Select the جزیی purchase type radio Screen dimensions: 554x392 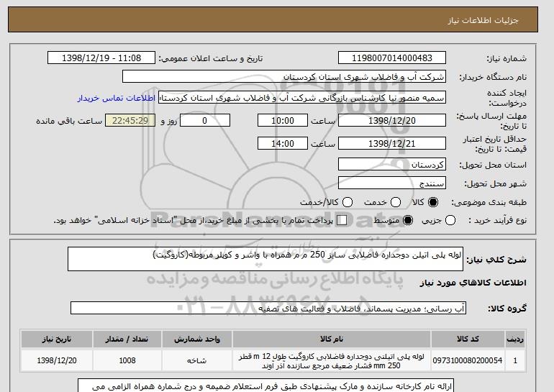[x=450, y=220]
